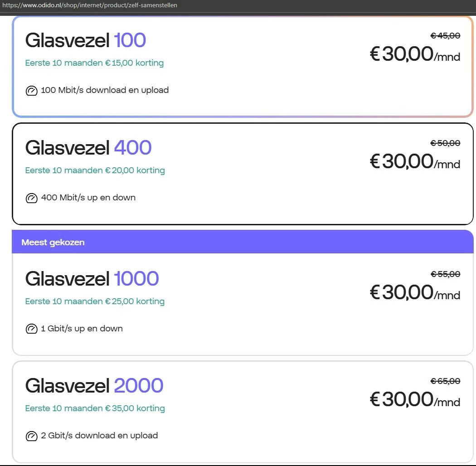Click the speedometer icon in Glasvezel 1000 card
476x466 pixels.
point(31,329)
